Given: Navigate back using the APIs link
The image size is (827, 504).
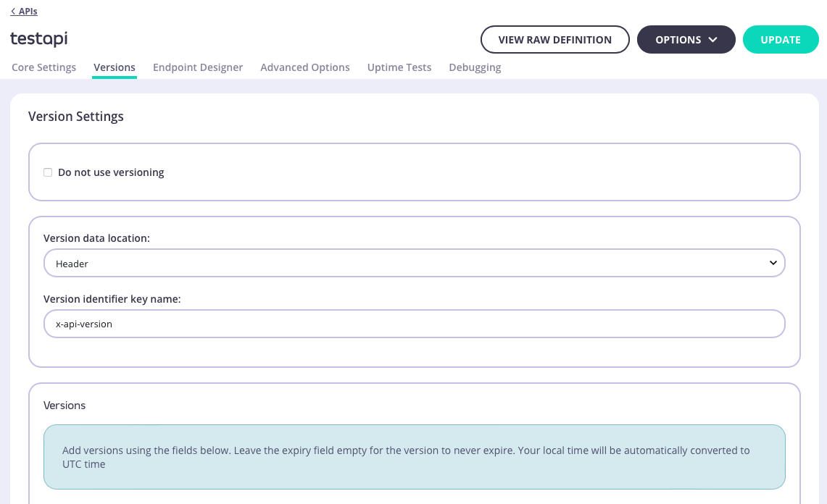Looking at the screenshot, I should pos(22,11).
